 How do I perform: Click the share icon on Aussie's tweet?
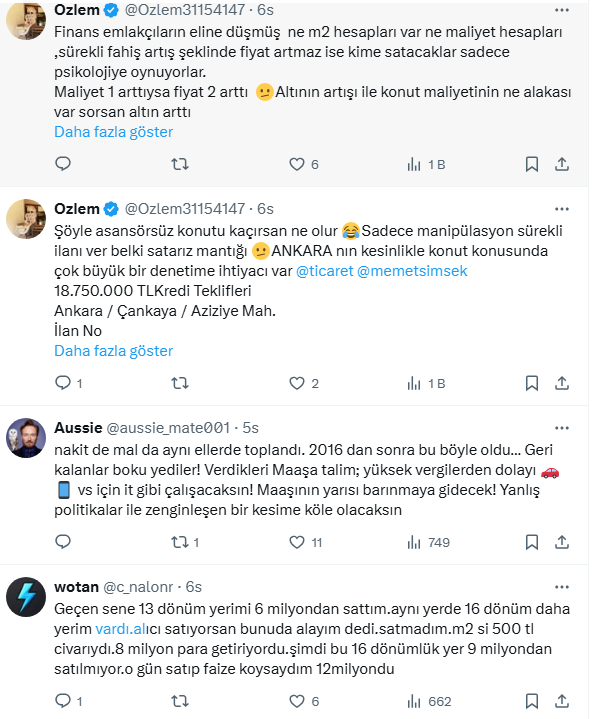coord(562,542)
